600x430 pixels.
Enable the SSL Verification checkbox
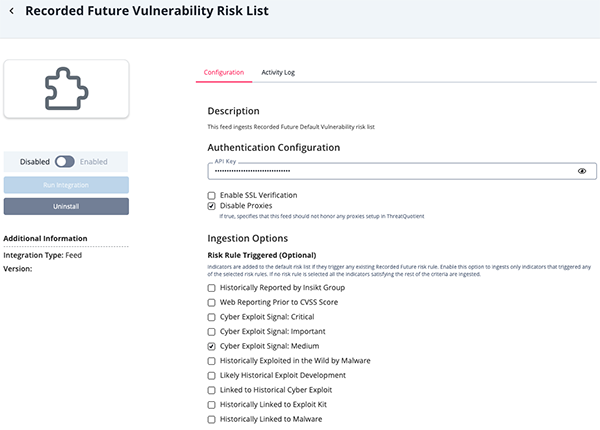pos(212,195)
